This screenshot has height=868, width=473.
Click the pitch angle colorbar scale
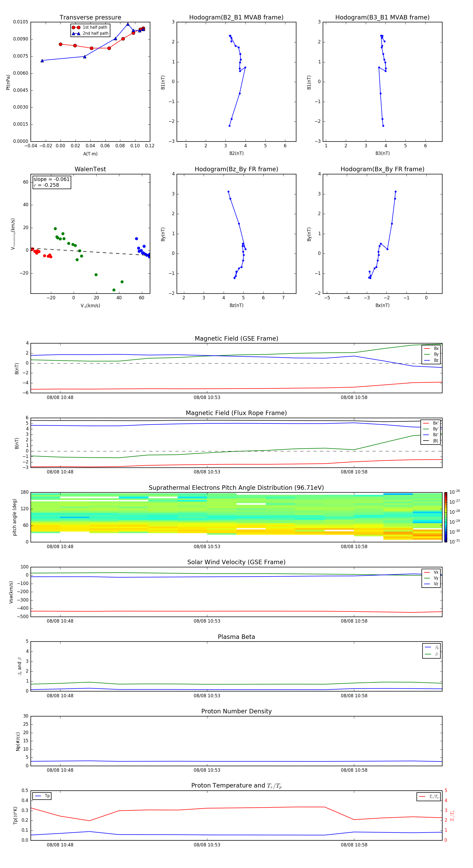click(x=446, y=518)
